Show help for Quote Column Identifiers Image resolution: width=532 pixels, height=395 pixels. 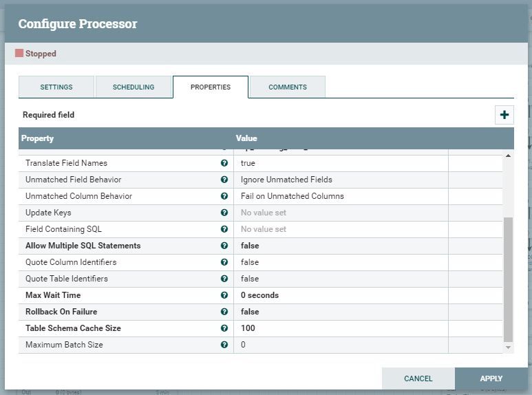224,262
